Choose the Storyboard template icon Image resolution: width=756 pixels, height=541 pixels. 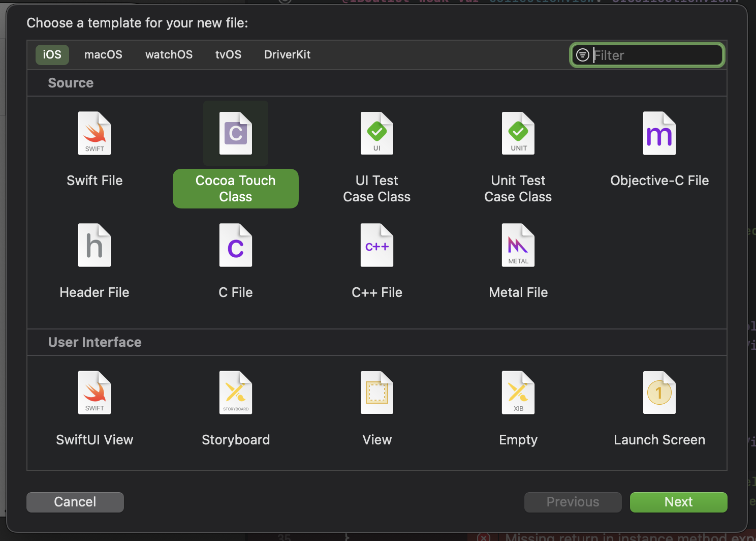[x=236, y=393]
